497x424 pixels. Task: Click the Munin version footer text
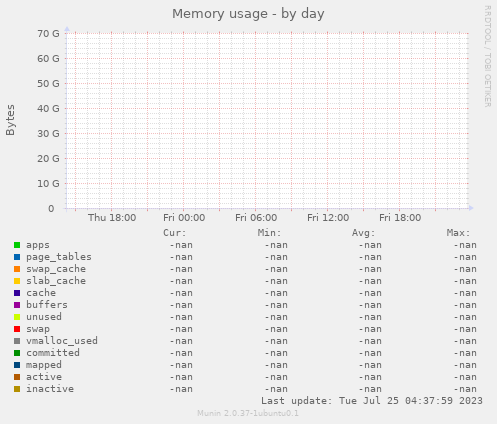[248, 413]
